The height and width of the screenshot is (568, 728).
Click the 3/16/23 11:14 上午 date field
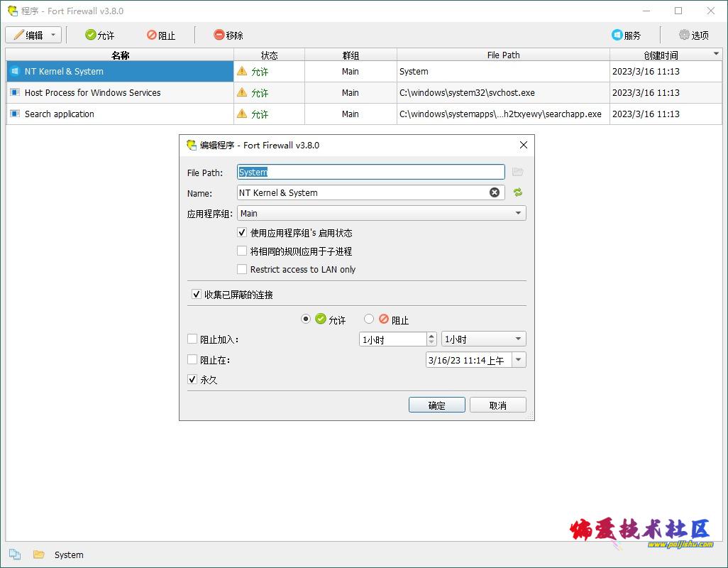(x=469, y=360)
